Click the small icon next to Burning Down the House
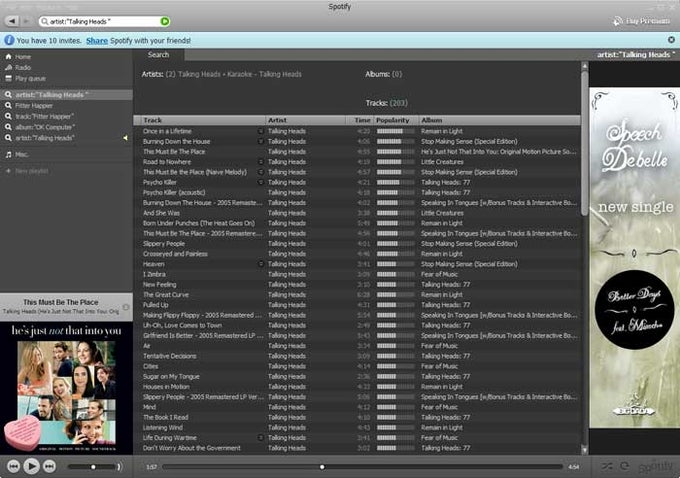Viewport: 680px width, 478px height. point(261,141)
